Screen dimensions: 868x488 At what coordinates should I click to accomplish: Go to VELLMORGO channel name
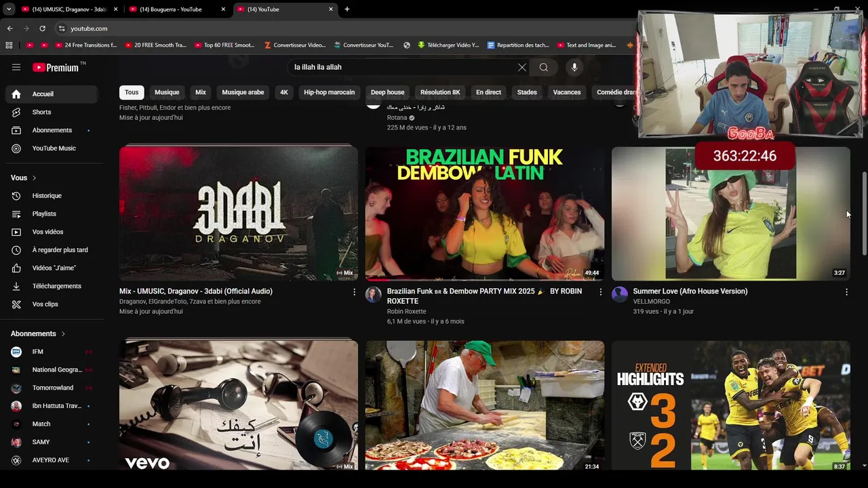(652, 302)
